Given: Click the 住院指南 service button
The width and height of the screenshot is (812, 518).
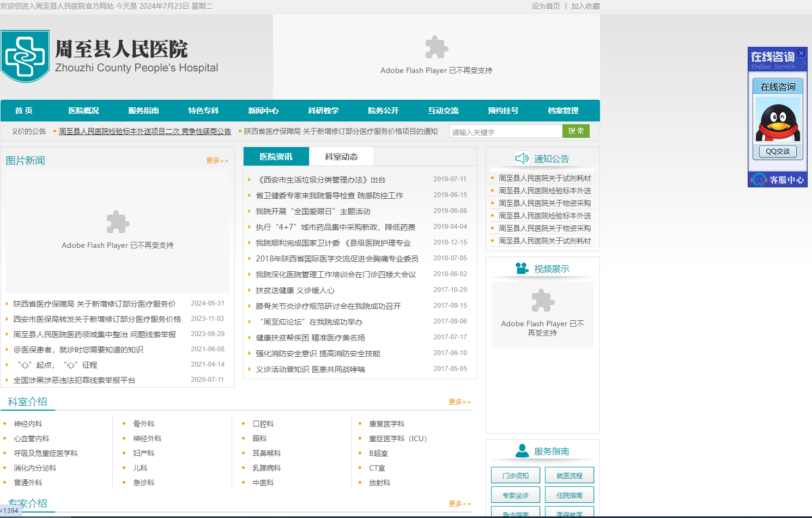Looking at the screenshot, I should 569,495.
